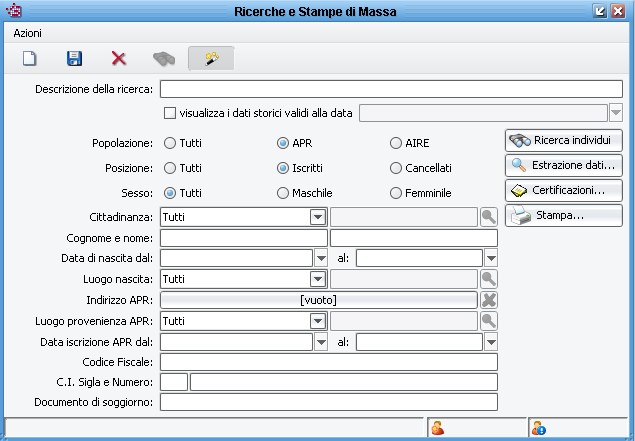
Task: Click the new blank document toolbar icon
Action: (x=29, y=59)
